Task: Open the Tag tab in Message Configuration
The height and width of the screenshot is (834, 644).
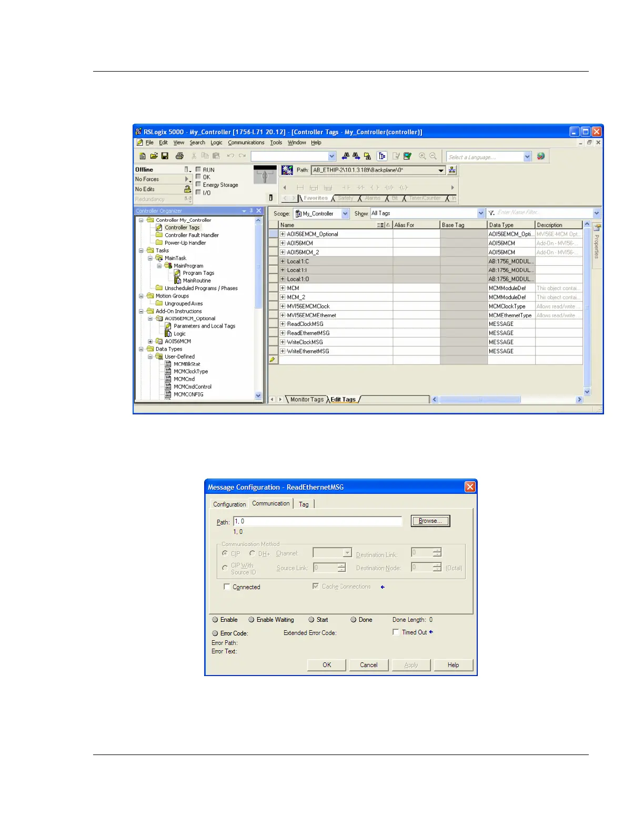Action: (304, 504)
